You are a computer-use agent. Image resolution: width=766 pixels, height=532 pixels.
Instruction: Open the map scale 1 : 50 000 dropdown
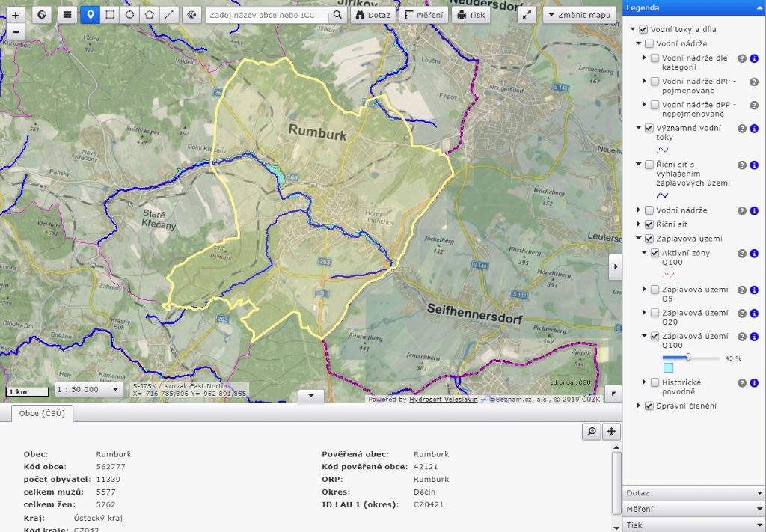click(88, 389)
